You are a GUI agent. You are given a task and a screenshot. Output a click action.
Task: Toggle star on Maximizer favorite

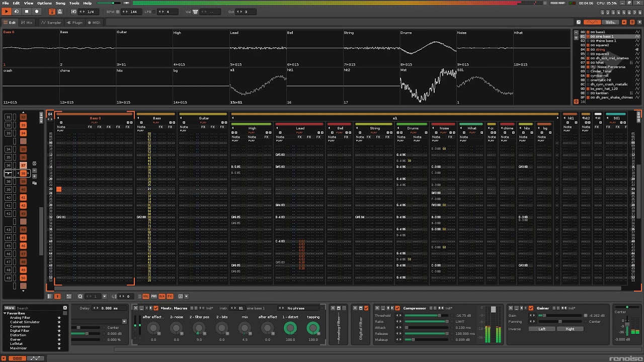(59, 348)
